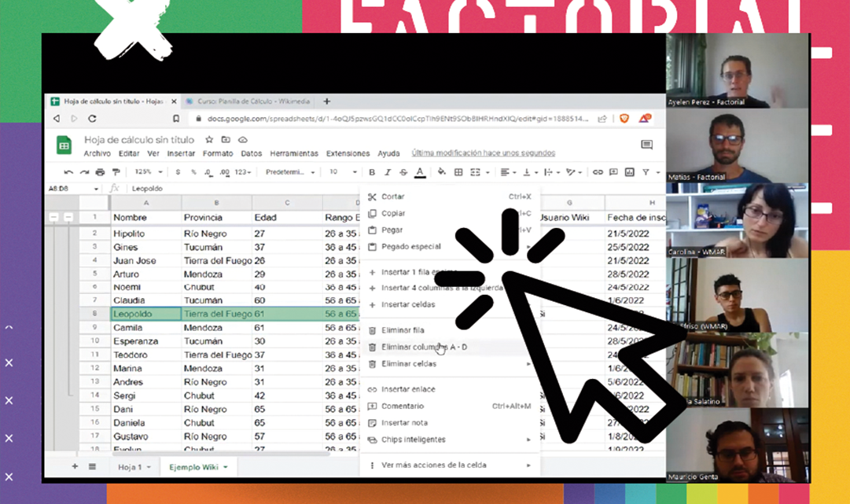Star the spreadsheet next to its title

[x=209, y=140]
